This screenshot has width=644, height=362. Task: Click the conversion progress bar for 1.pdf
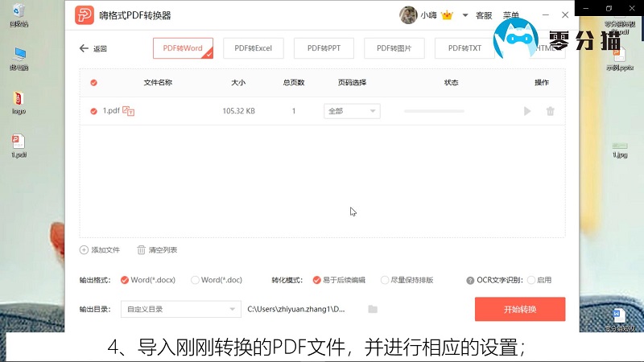(434, 111)
